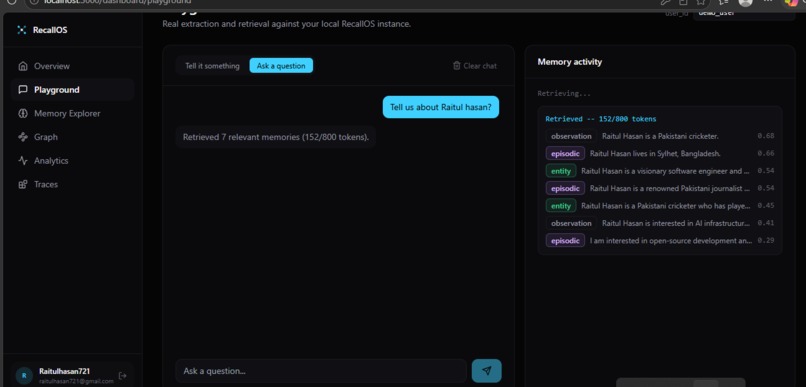The width and height of the screenshot is (806, 387).
Task: Click the trash icon beside Clear chat
Action: tap(456, 65)
